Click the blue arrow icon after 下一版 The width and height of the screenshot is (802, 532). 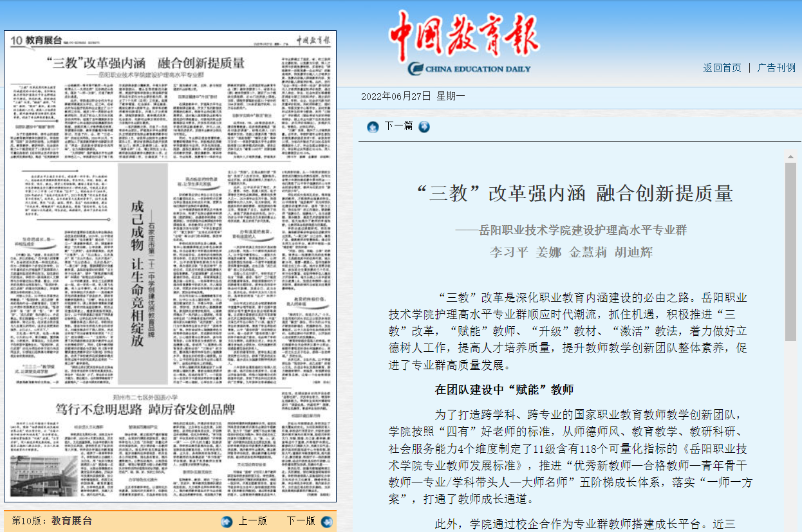326,522
